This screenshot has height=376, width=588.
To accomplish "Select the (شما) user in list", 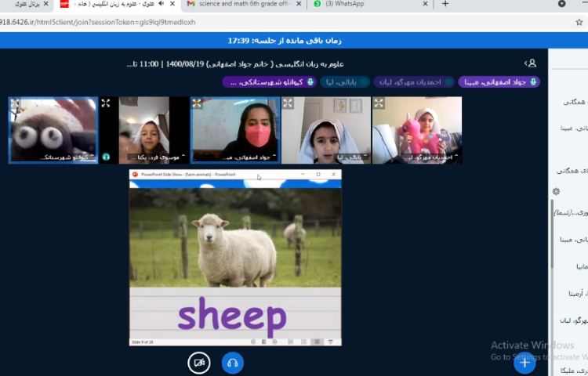I will 572,212.
